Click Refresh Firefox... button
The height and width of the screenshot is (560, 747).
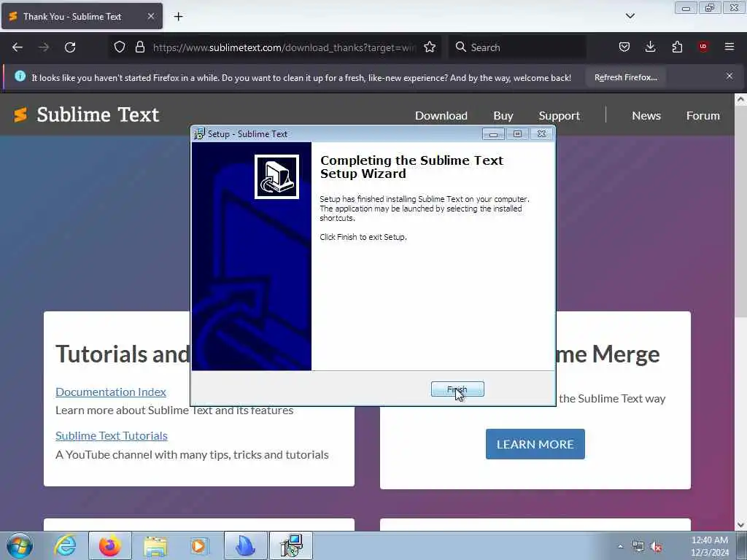point(625,77)
